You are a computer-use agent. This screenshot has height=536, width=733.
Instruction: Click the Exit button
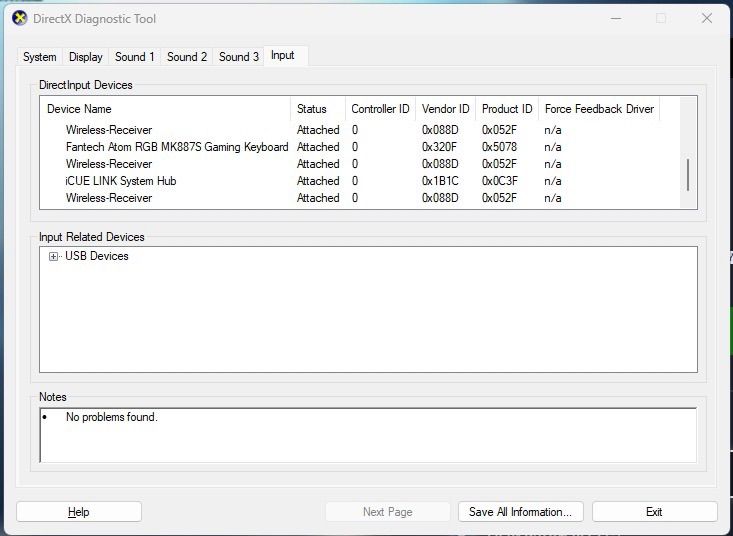click(654, 512)
